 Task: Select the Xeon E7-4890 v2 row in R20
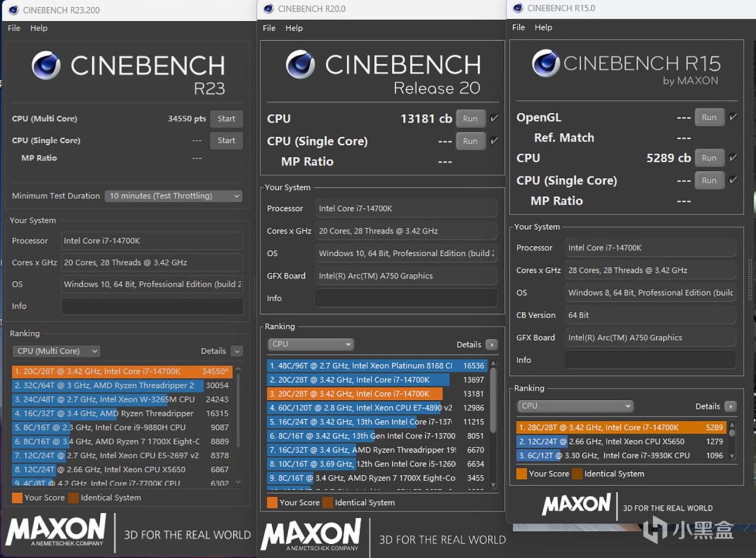(x=377, y=408)
